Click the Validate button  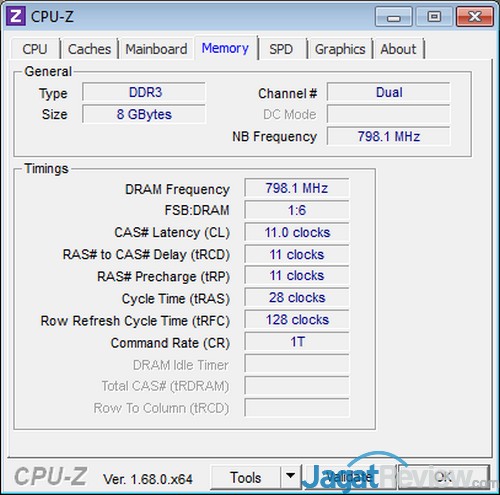[x=349, y=477]
